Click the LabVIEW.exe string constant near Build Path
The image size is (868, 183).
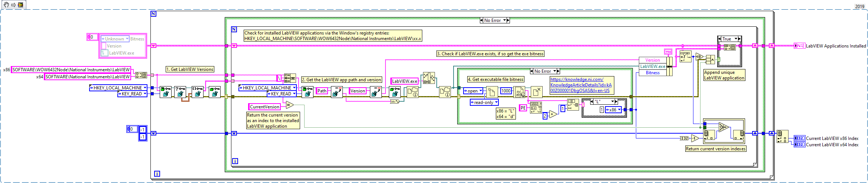pos(404,81)
